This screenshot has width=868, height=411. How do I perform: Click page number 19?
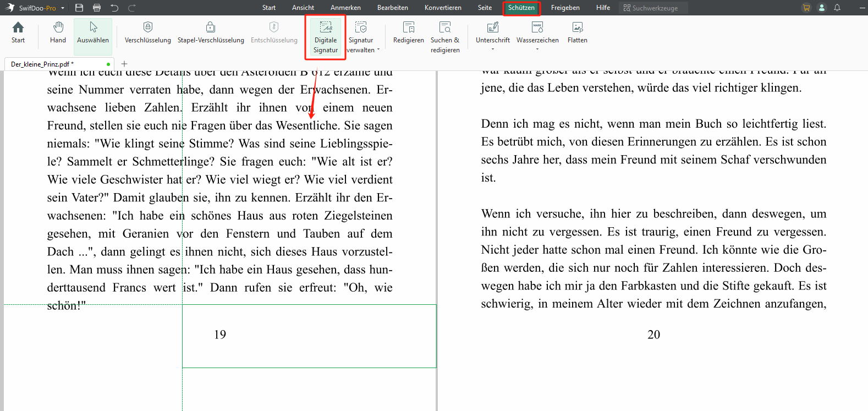[220, 335]
